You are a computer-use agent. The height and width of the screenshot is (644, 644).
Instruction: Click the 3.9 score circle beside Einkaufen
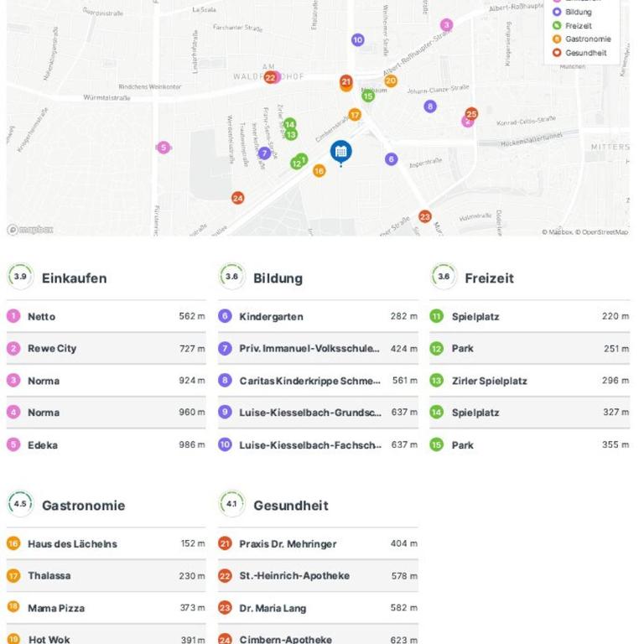click(20, 277)
